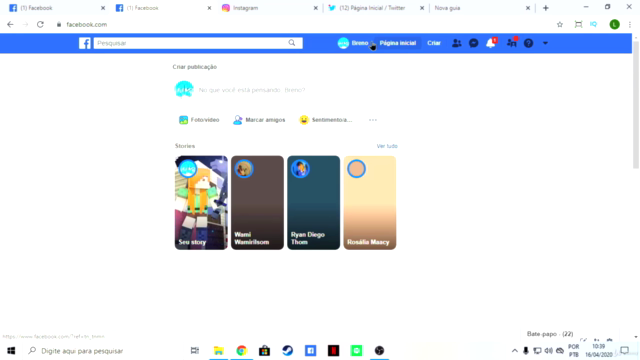Open Steam from taskbar
Screen dimensions: 640x360
click(x=288, y=351)
